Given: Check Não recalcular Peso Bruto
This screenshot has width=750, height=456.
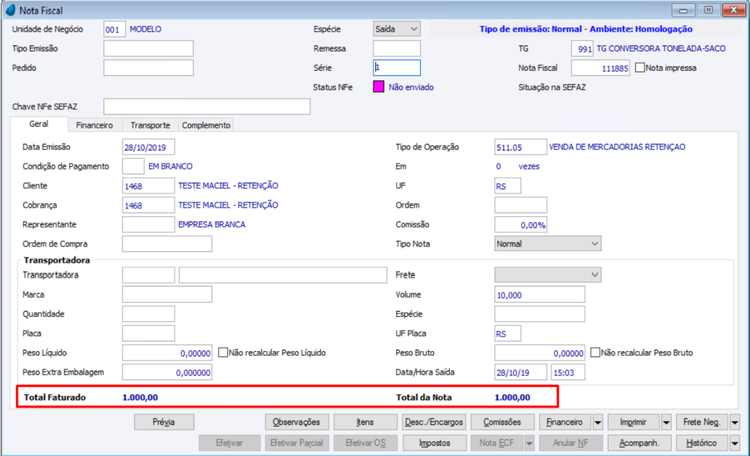Looking at the screenshot, I should tap(595, 353).
